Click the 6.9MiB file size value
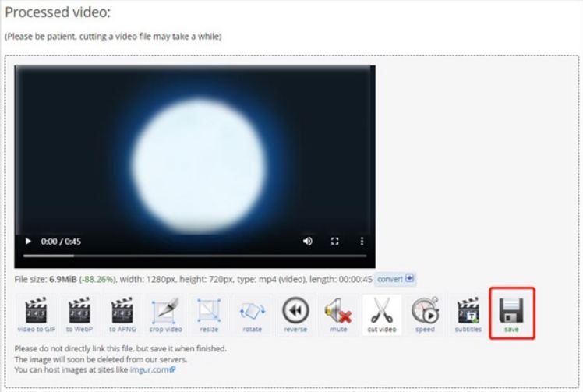Screen dimensions: 583x392 [63, 279]
